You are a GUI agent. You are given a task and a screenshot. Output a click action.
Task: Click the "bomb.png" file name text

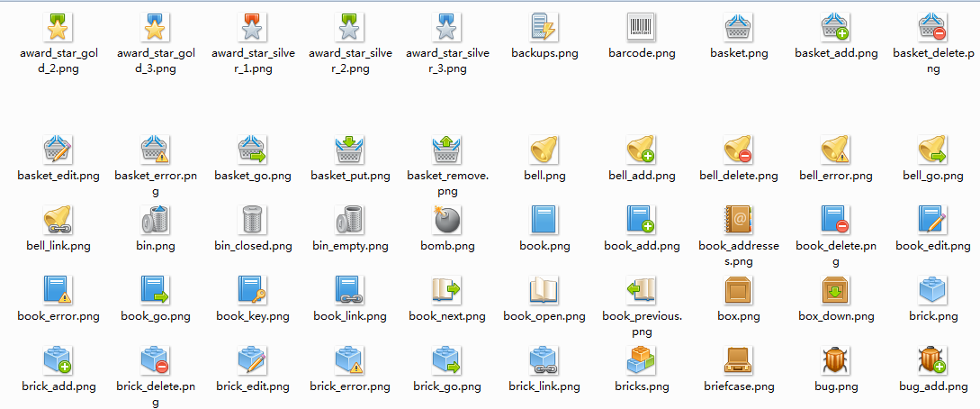pyautogui.click(x=447, y=246)
